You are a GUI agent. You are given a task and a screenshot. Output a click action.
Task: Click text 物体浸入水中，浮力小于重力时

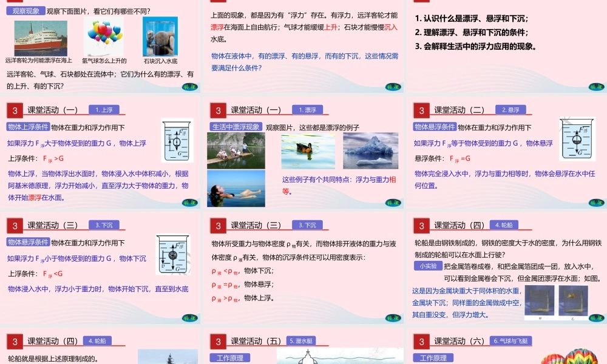(55, 289)
